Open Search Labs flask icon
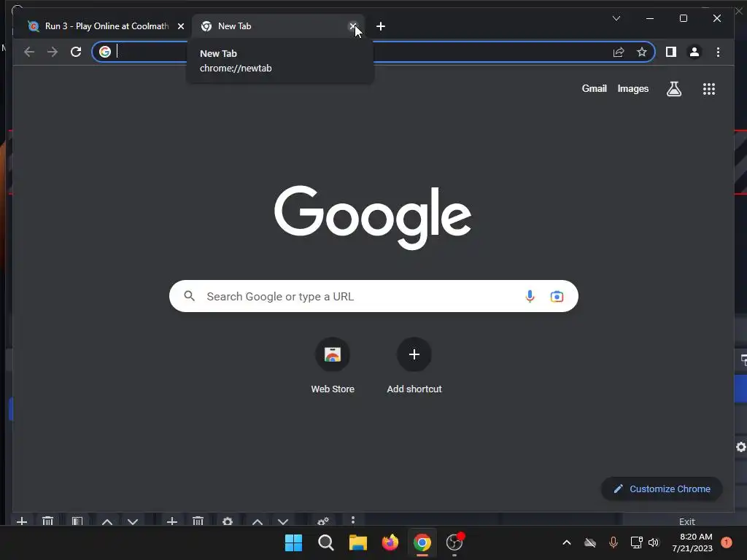Image resolution: width=747 pixels, height=560 pixels. pos(673,88)
